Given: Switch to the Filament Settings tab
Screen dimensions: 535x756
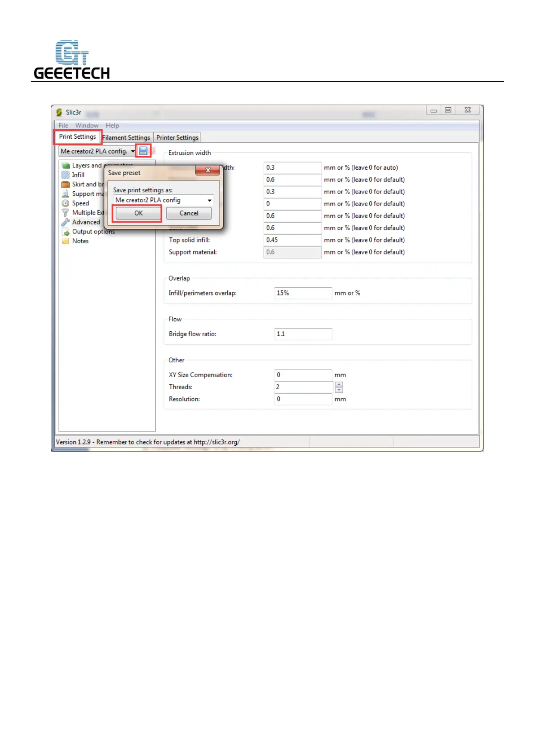Looking at the screenshot, I should click(x=126, y=137).
